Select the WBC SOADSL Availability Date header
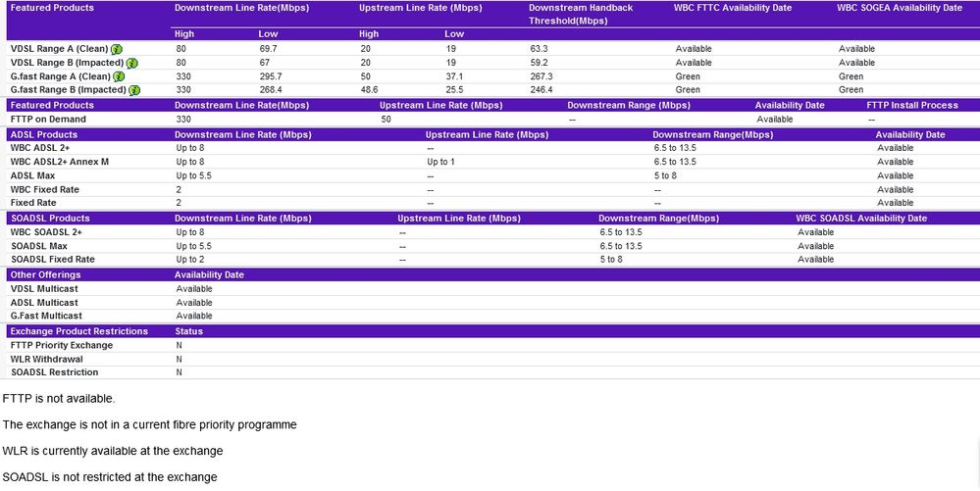The image size is (980, 491). [x=861, y=219]
